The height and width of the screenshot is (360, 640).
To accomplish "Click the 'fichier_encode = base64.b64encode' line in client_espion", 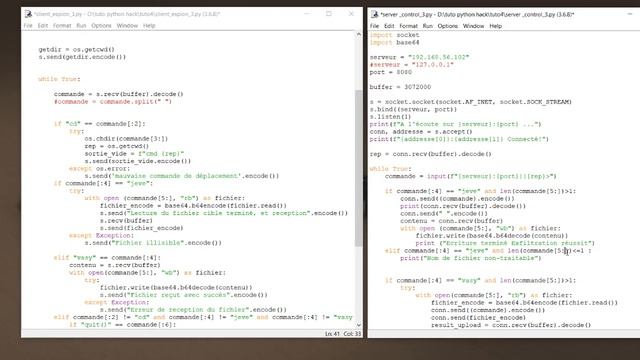I will click(x=193, y=205).
